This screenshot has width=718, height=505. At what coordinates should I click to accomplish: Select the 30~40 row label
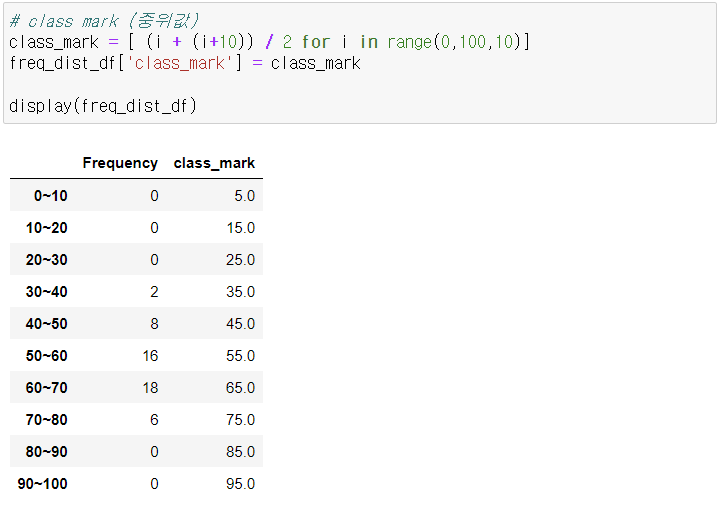(x=47, y=292)
